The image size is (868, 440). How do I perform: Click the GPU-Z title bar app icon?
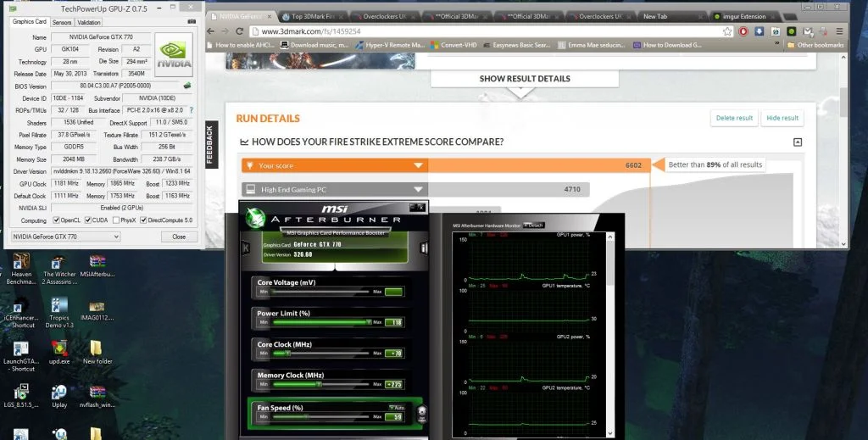[x=13, y=8]
